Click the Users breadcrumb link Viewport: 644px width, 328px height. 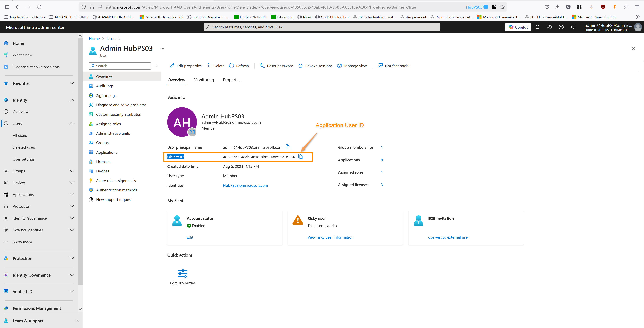(x=111, y=39)
